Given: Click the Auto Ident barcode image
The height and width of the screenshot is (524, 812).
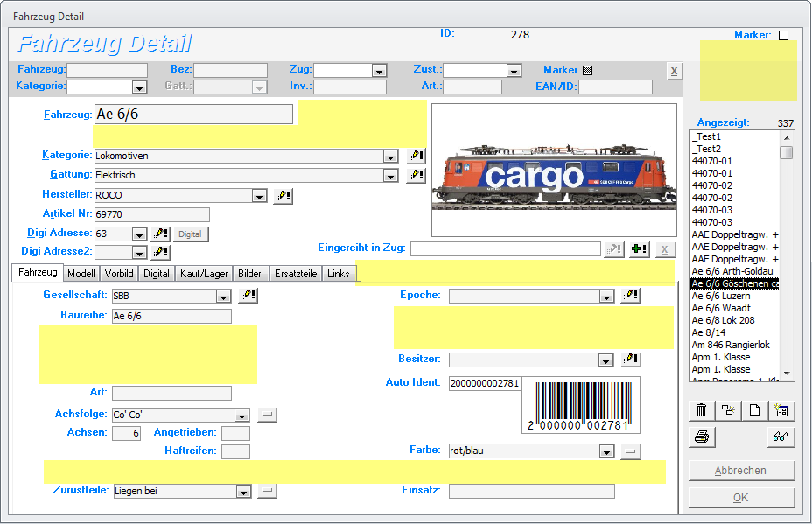Looking at the screenshot, I should click(581, 406).
